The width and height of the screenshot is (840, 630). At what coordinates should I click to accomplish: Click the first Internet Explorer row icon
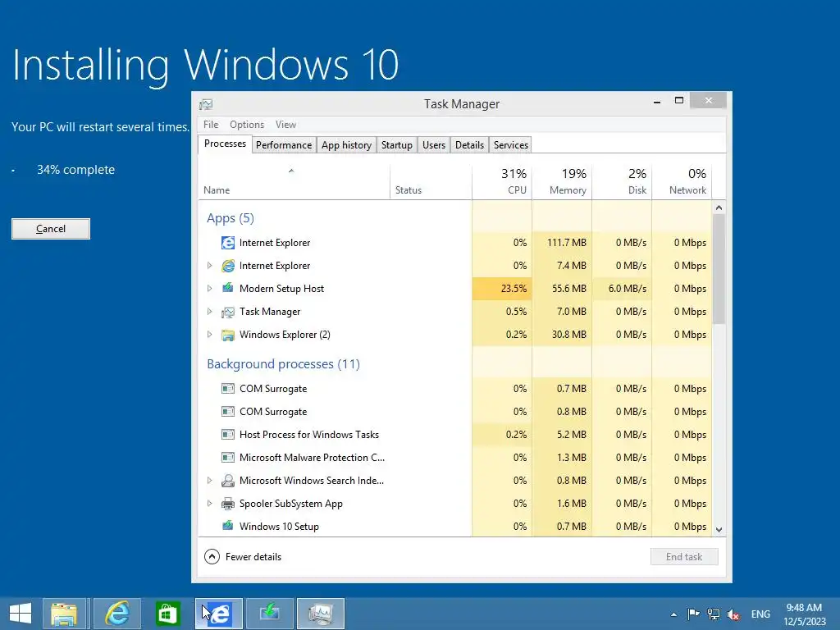pos(228,243)
